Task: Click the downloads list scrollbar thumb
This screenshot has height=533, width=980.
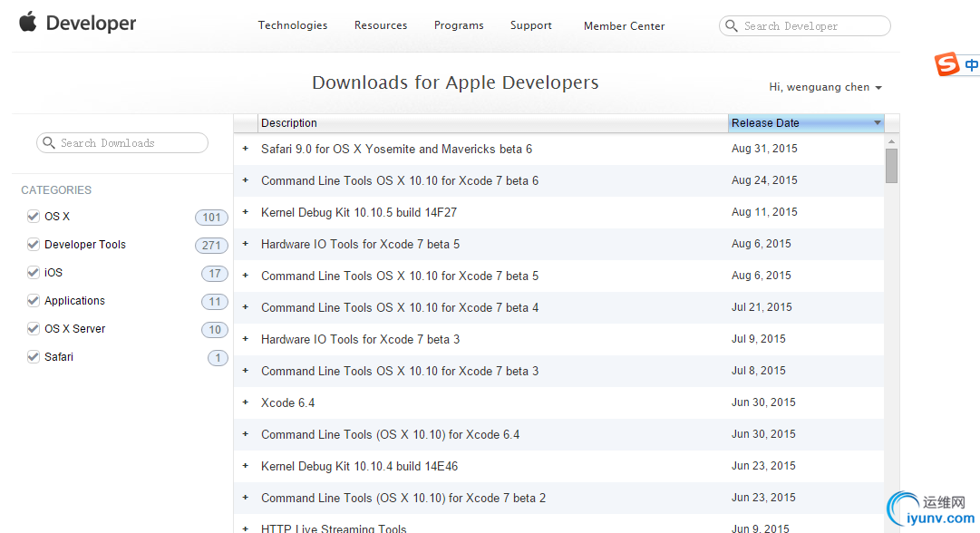Action: [892, 166]
